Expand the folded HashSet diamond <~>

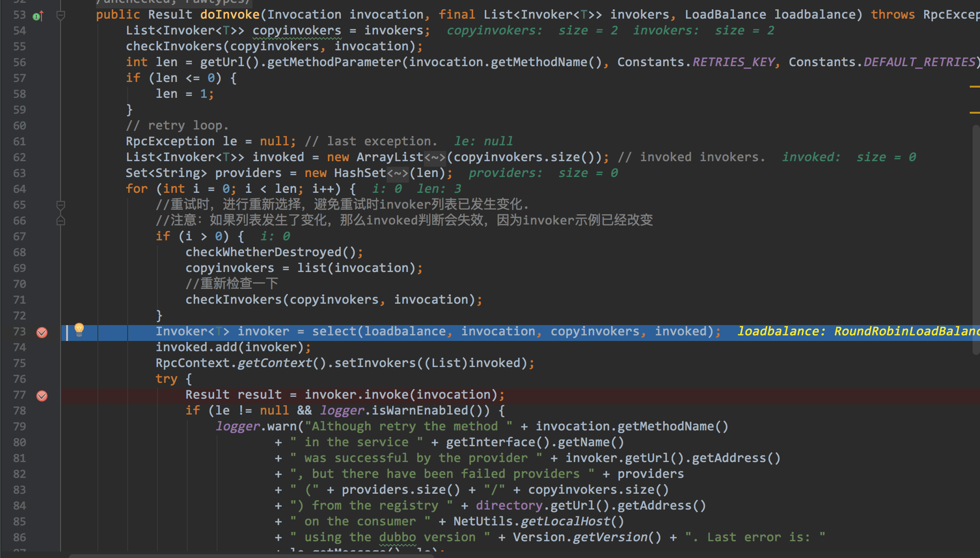pyautogui.click(x=398, y=173)
